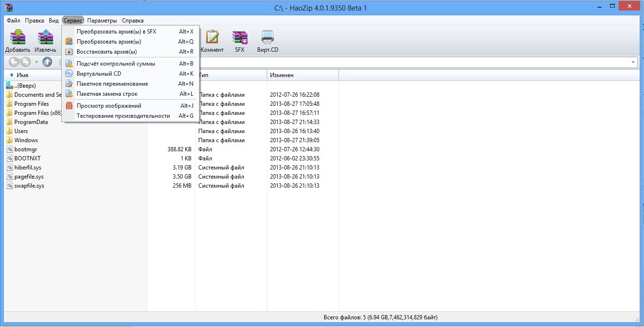Viewport: 644px width, 327px height.
Task: Click the date 2012-07-26 16:22:08
Action: point(294,95)
